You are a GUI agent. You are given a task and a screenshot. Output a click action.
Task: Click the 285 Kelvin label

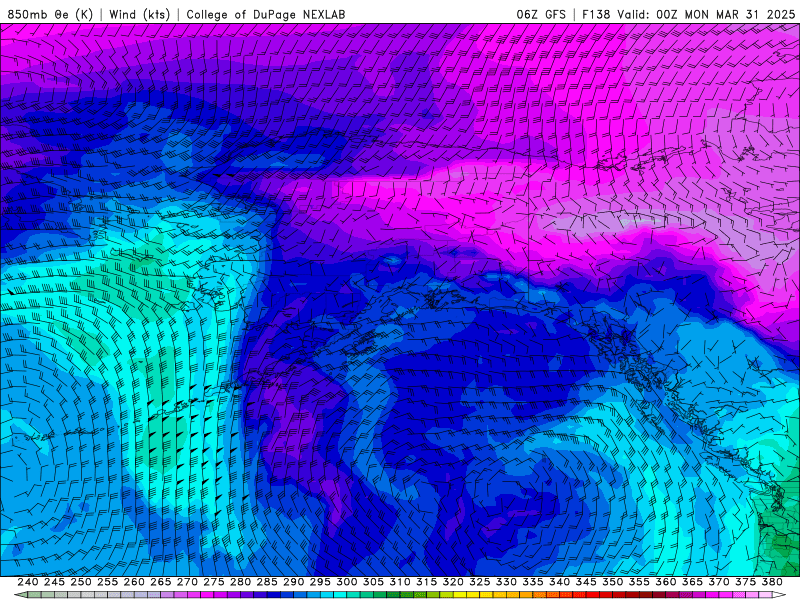[267, 582]
